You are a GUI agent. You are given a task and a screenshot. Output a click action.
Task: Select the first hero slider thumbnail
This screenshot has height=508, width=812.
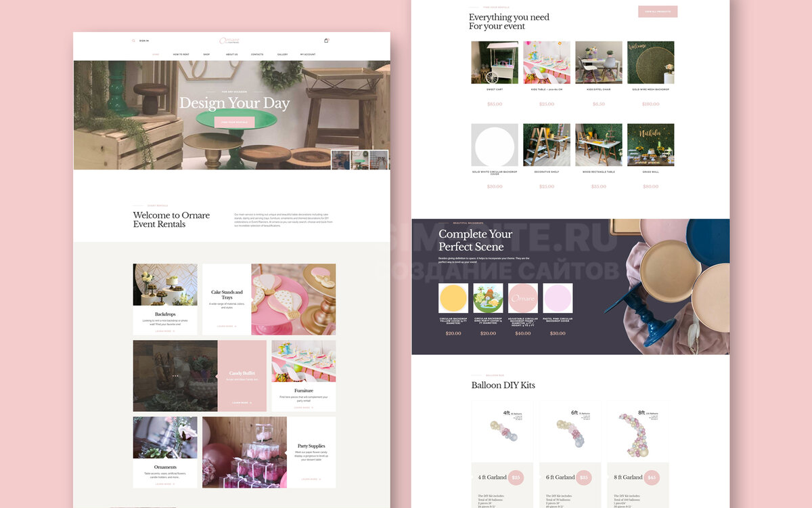click(x=341, y=160)
